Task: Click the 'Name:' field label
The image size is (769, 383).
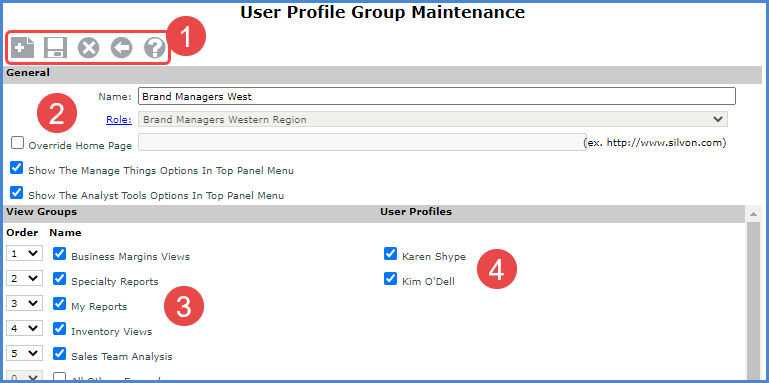Action: 115,97
